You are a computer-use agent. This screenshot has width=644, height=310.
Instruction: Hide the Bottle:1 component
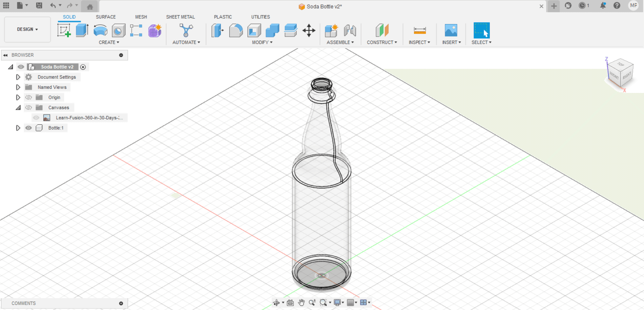pos(28,128)
